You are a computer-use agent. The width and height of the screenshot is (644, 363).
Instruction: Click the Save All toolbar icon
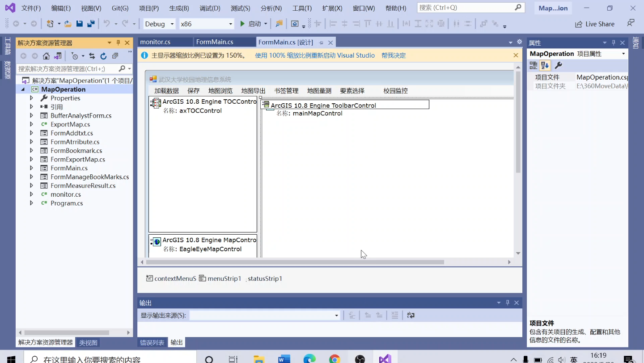coord(91,24)
